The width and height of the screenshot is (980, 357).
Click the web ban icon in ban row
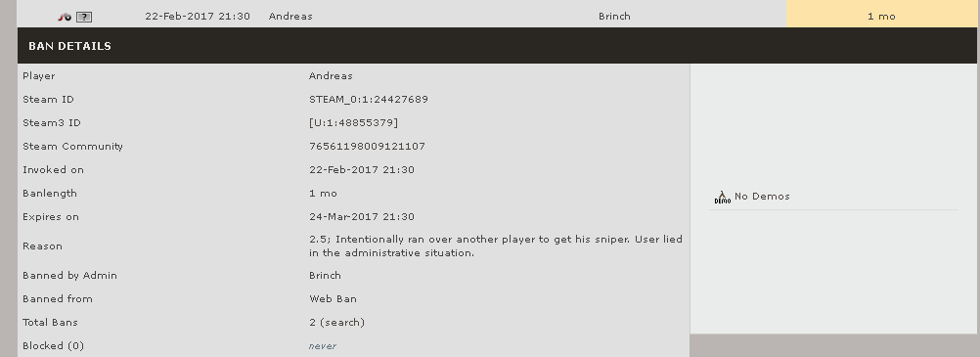(x=65, y=17)
